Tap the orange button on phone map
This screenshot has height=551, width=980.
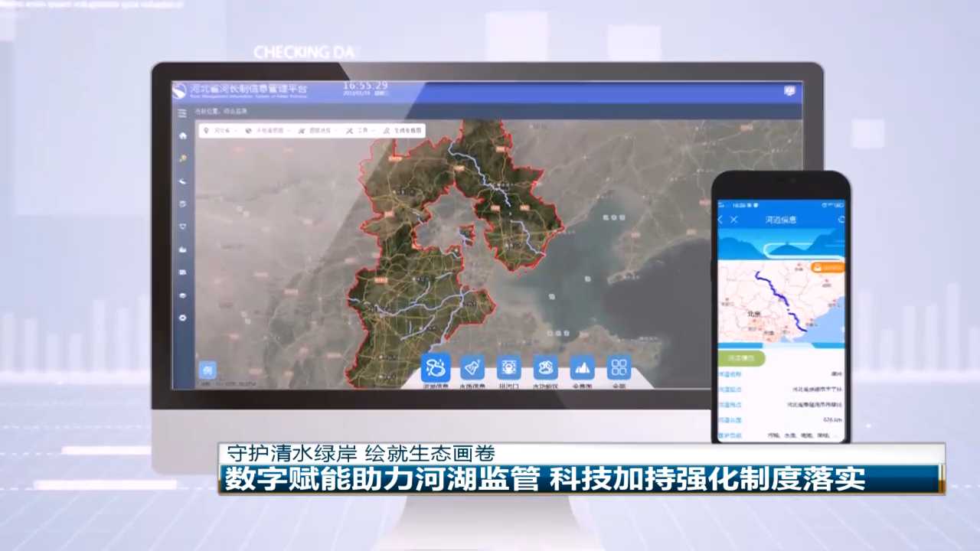tap(828, 268)
